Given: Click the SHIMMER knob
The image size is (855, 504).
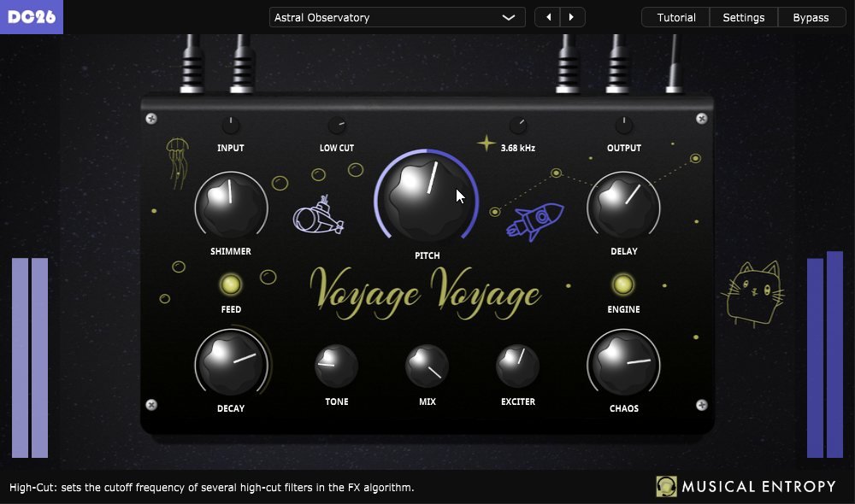Looking at the screenshot, I should coord(231,207).
